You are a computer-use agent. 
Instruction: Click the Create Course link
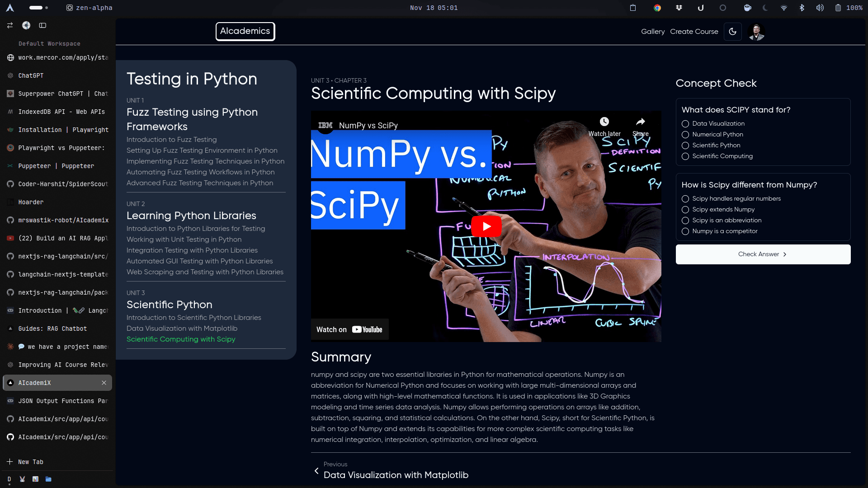coord(694,32)
